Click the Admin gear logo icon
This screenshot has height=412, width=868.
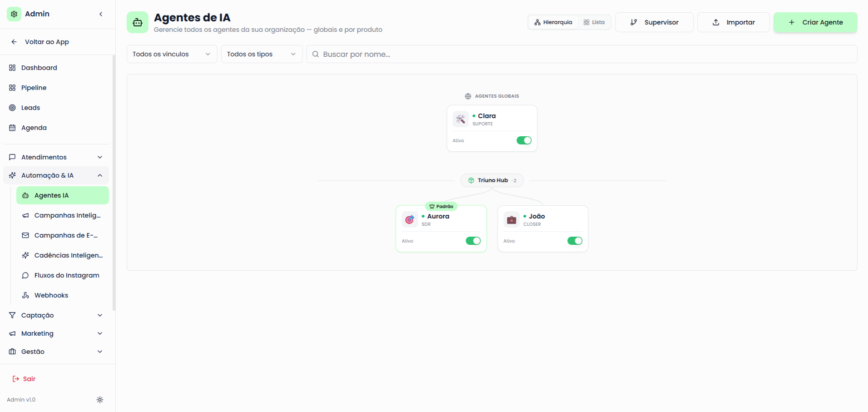(x=14, y=14)
